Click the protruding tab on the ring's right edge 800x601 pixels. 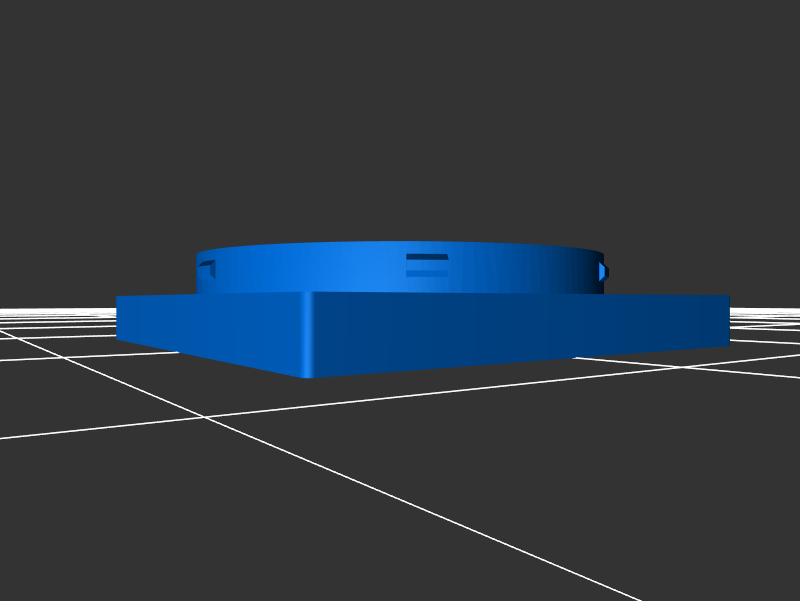coord(602,271)
